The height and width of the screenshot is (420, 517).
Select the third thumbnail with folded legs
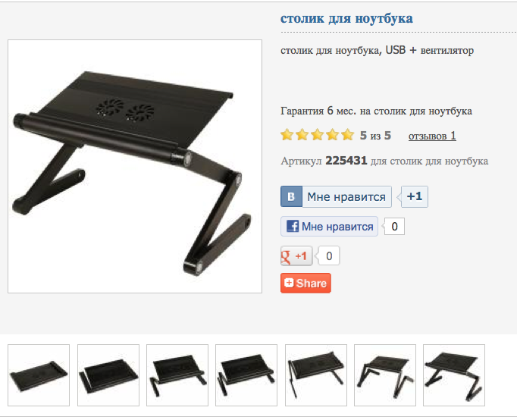177,375
